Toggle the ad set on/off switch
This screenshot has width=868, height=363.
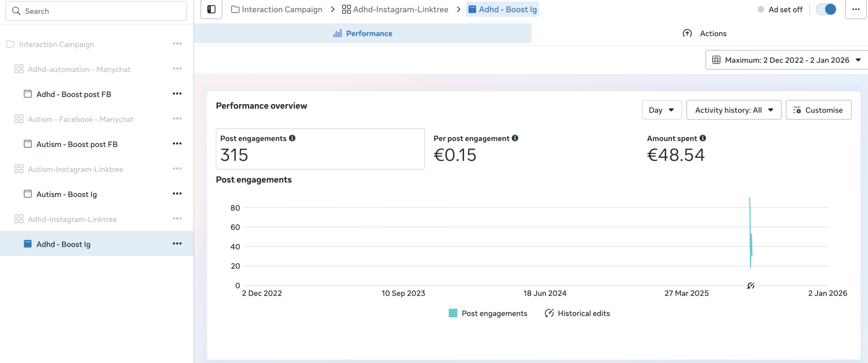click(x=826, y=9)
